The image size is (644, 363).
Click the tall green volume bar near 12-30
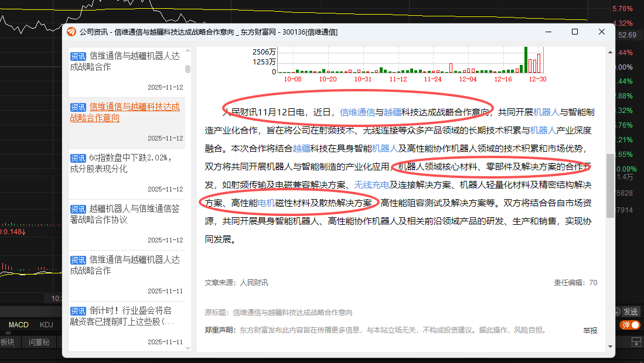pos(526,60)
